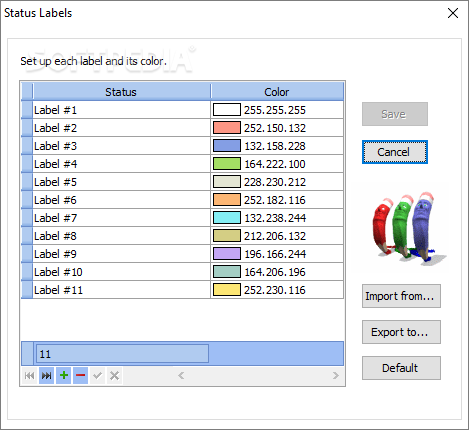Pick the white swatch for Label #1
The height and width of the screenshot is (430, 469).
[x=227, y=110]
